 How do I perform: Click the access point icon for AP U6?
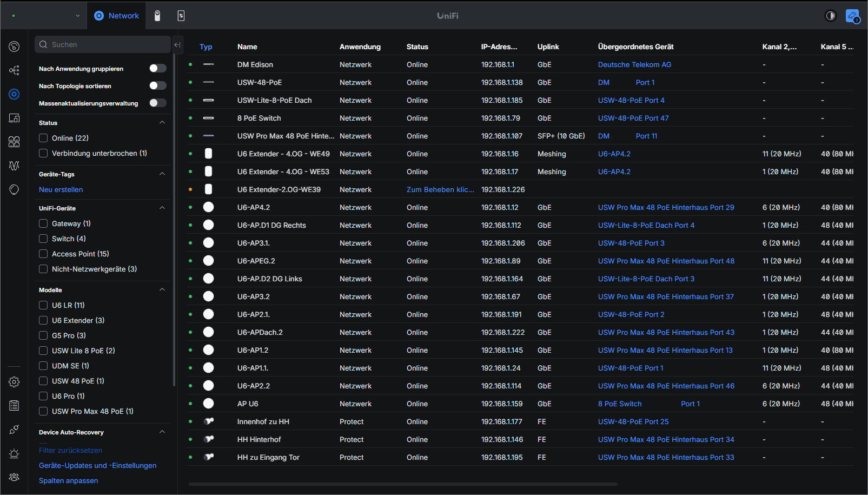click(x=208, y=404)
